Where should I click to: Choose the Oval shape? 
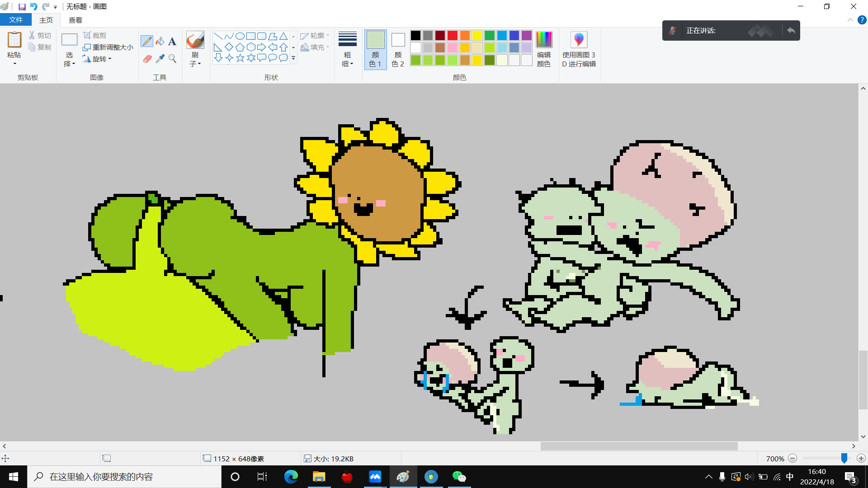point(240,36)
